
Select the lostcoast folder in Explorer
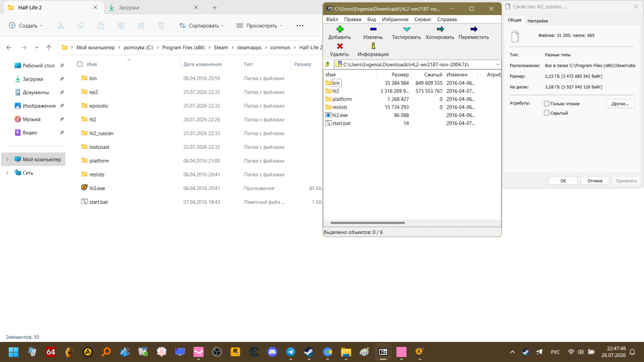click(x=99, y=147)
